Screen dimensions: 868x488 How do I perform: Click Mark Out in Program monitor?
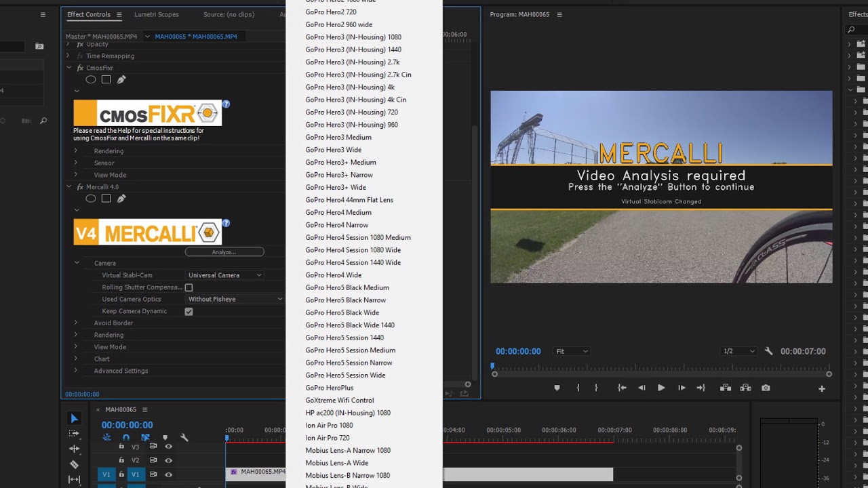click(596, 388)
